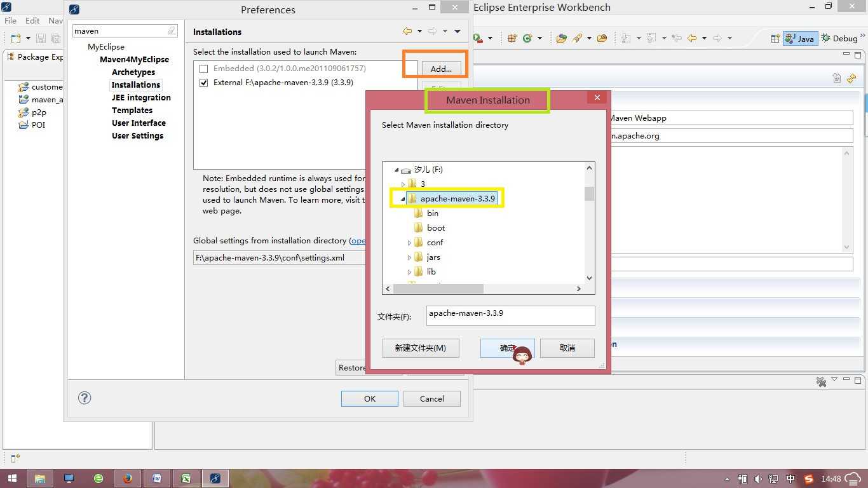Image resolution: width=868 pixels, height=488 pixels.
Task: Open Firefox from the taskbar
Action: (128, 478)
